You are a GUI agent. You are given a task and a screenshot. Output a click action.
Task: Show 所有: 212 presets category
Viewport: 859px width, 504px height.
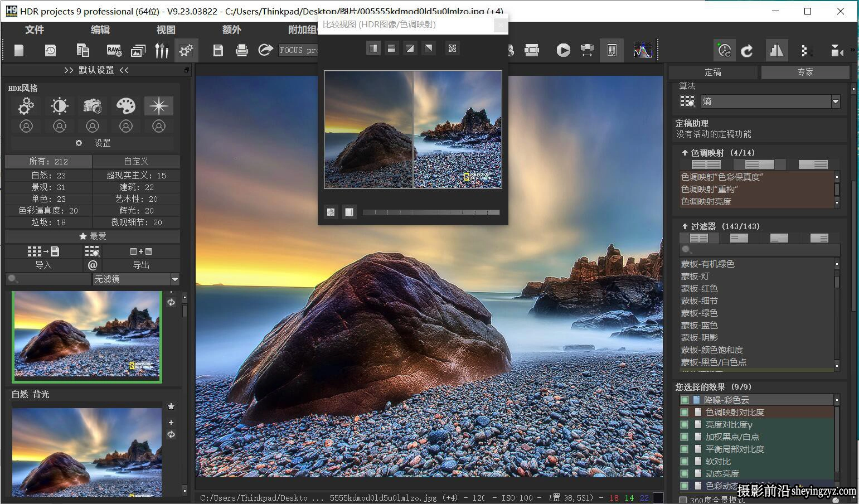48,162
